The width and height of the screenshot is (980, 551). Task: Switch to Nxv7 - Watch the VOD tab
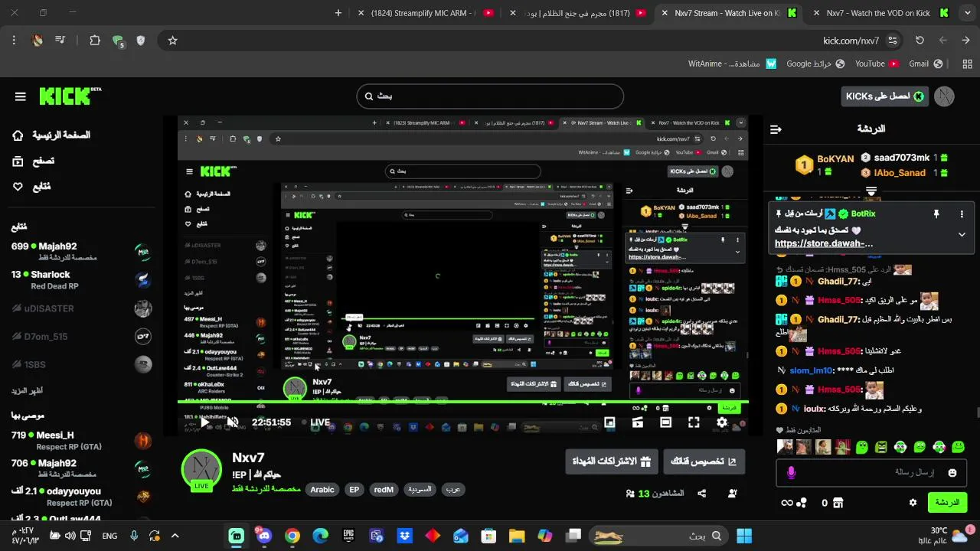point(881,13)
